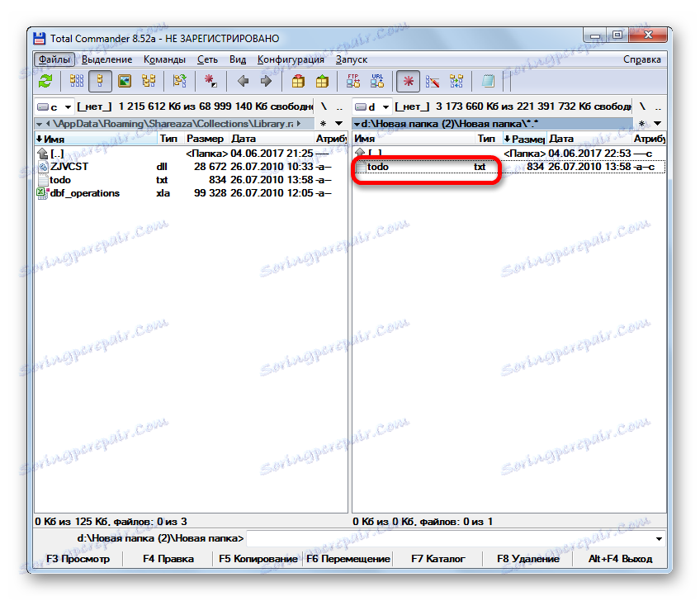The height and width of the screenshot is (601, 700).
Task: Go to parent with right panel two-dots button
Action: click(658, 106)
